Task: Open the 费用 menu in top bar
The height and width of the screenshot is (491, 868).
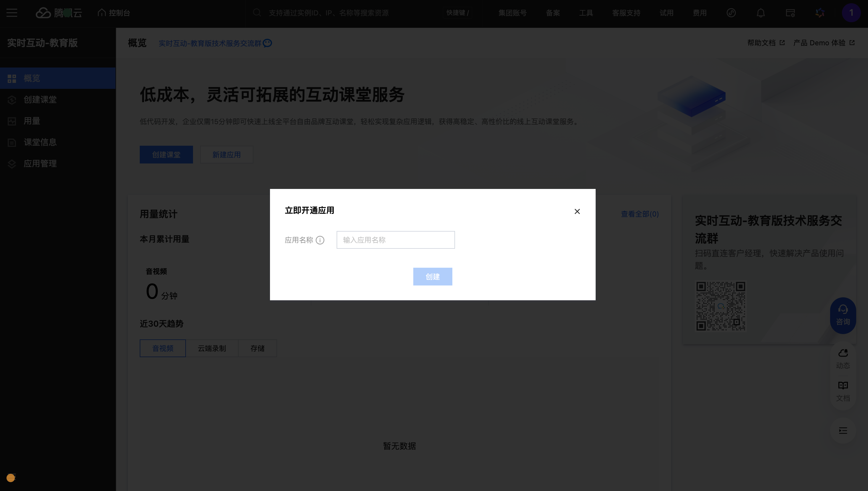Action: point(700,13)
